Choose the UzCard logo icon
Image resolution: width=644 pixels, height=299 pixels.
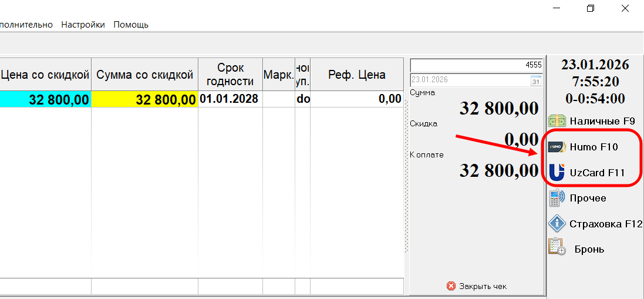tap(557, 172)
